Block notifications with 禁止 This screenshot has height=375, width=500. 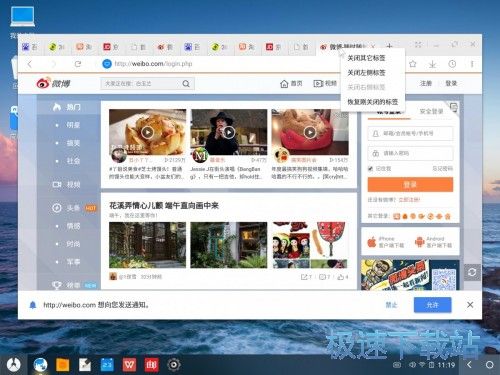click(391, 305)
